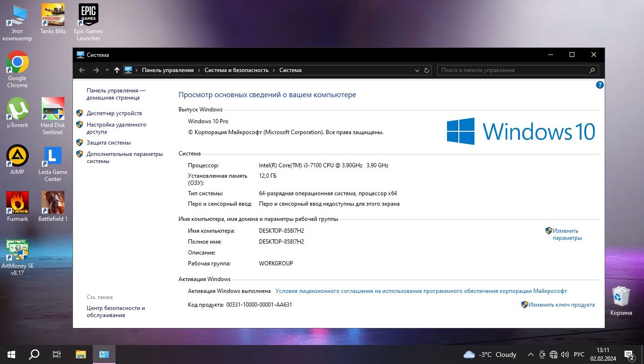Select Hard Disk Sentinel desktop icon
Screen dimensions: 644x364
coord(53,116)
